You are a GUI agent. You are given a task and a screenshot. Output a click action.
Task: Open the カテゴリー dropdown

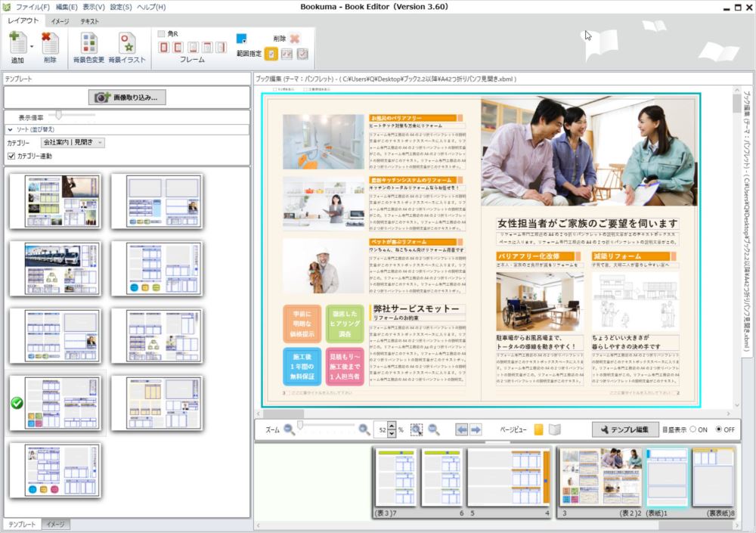click(x=73, y=142)
